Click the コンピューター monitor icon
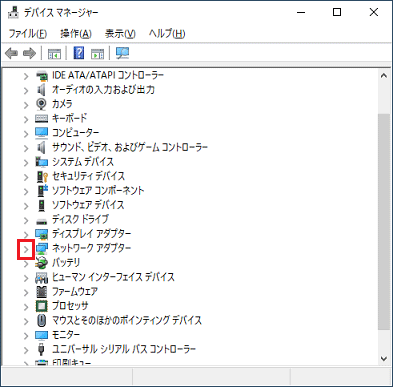The width and height of the screenshot is (393, 387). click(42, 133)
